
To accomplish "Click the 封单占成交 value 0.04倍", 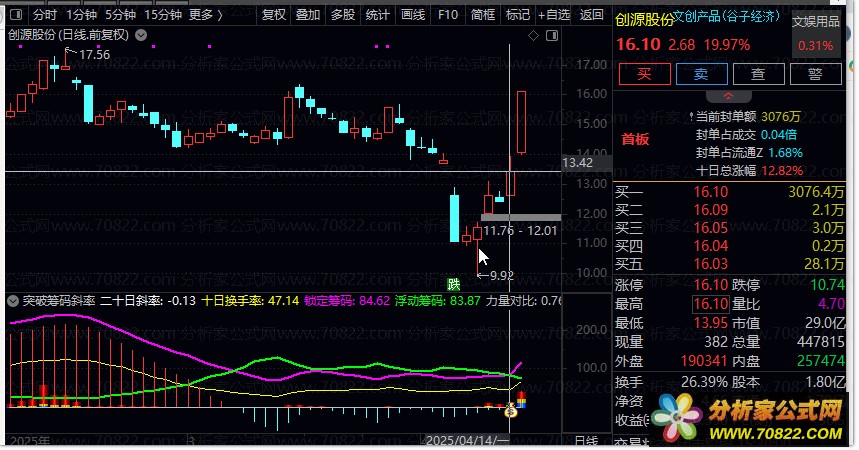I will tap(778, 135).
